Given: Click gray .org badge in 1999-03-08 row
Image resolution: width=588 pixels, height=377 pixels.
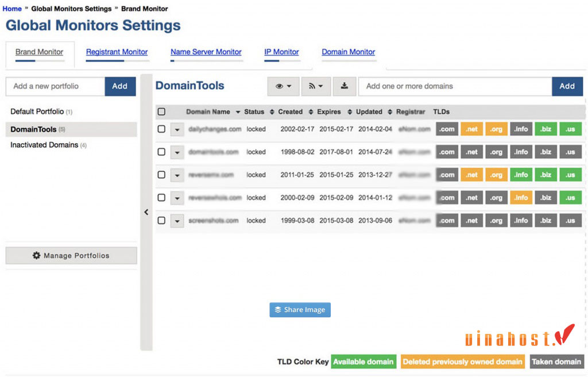Looking at the screenshot, I should pos(497,221).
